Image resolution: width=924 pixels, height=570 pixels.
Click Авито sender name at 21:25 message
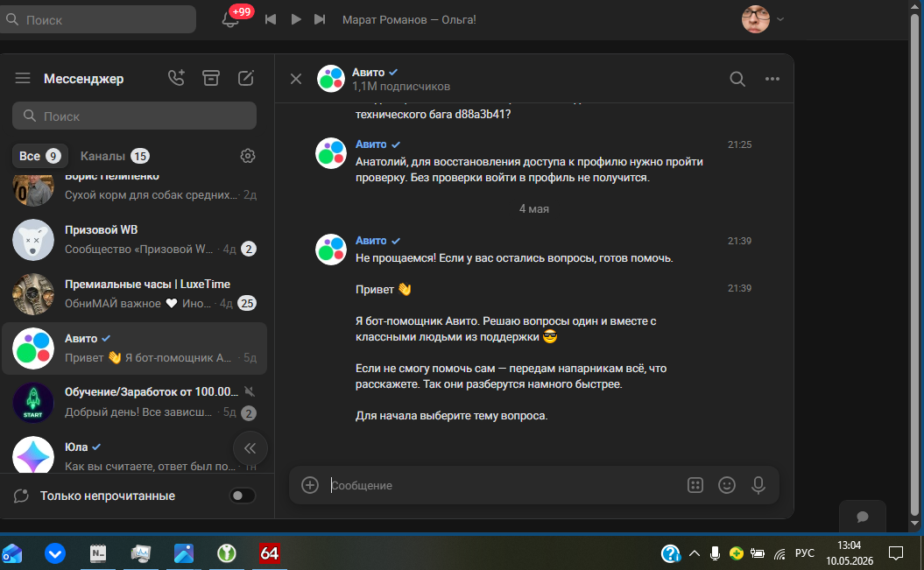click(x=370, y=144)
